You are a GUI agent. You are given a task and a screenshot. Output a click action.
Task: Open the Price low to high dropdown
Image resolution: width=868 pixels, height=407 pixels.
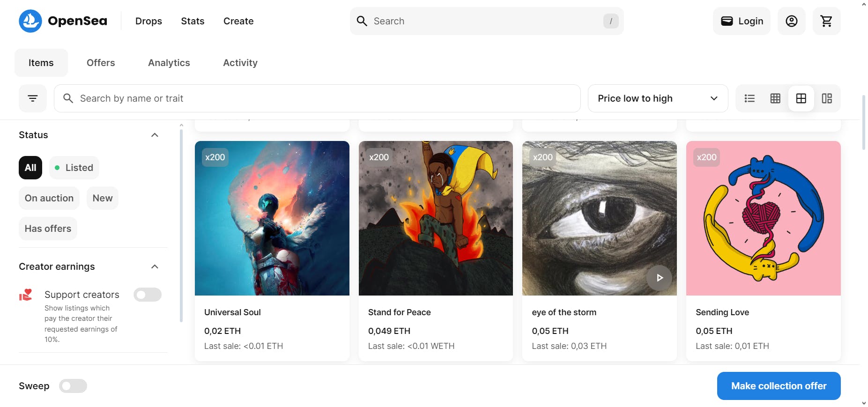pyautogui.click(x=658, y=98)
